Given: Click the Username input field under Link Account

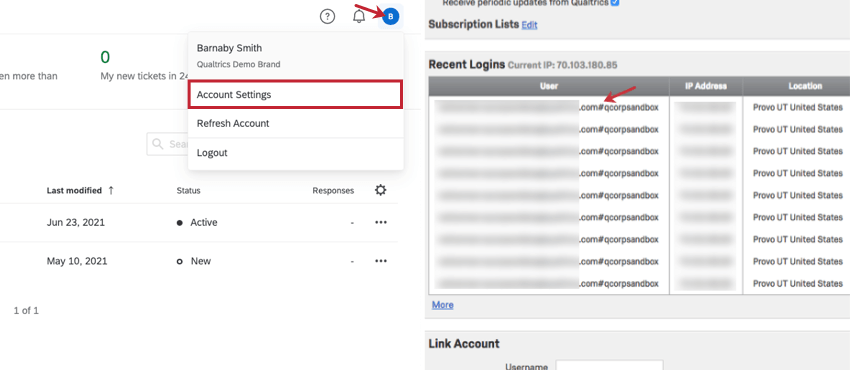Looking at the screenshot, I should pos(609,365).
